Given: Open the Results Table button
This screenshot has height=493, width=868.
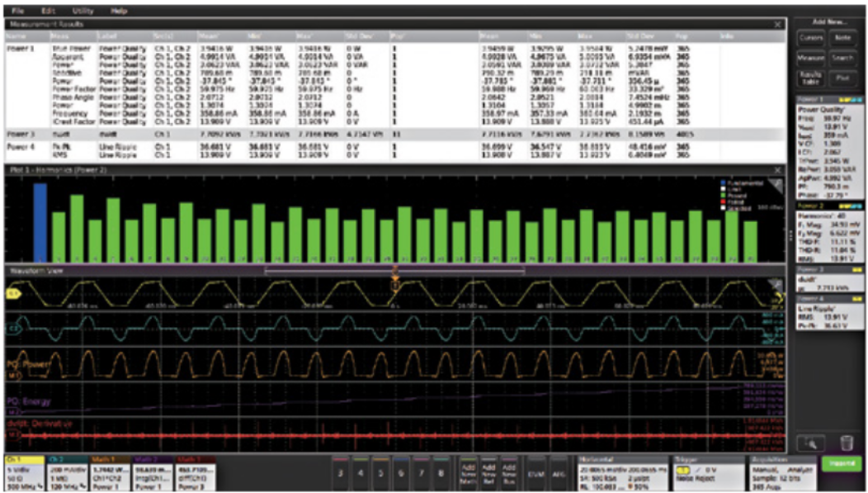Looking at the screenshot, I should (809, 79).
